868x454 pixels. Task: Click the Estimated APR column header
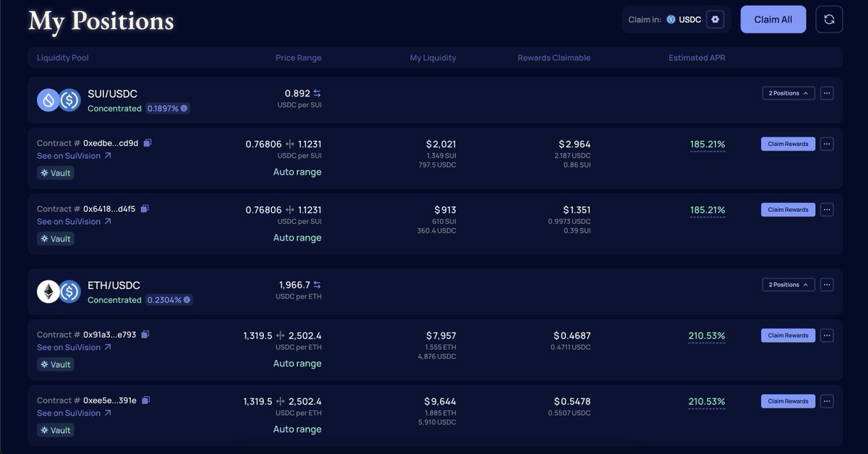click(697, 58)
